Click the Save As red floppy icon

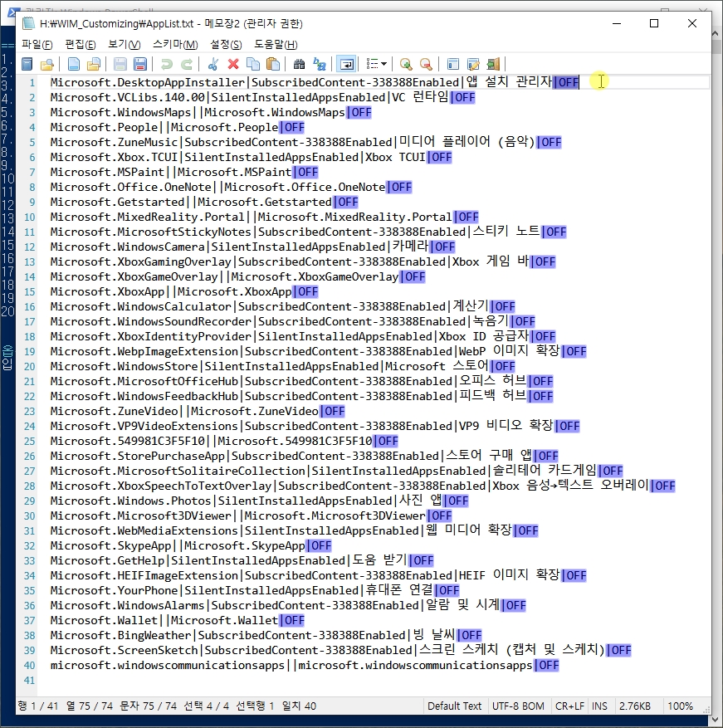point(139,64)
